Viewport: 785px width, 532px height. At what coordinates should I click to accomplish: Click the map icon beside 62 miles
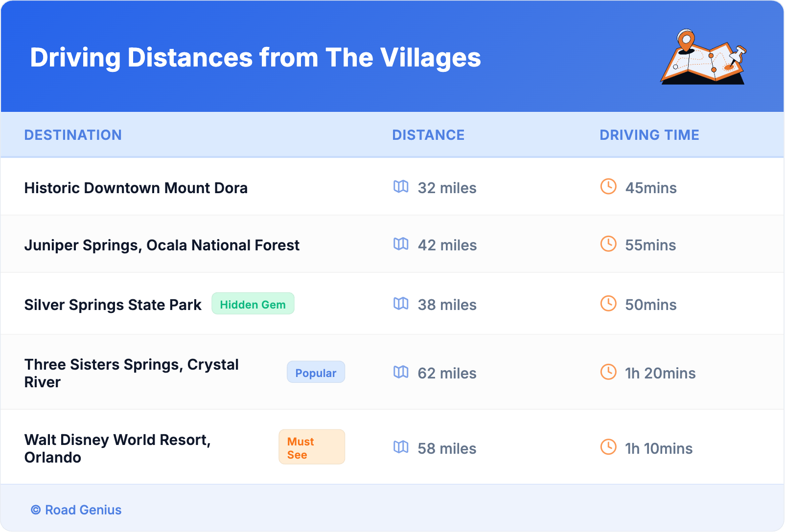click(401, 372)
